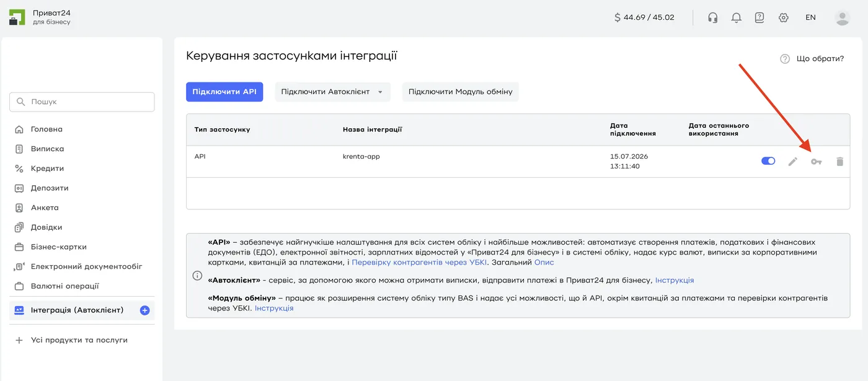Focus the Пошук search field

(x=82, y=102)
